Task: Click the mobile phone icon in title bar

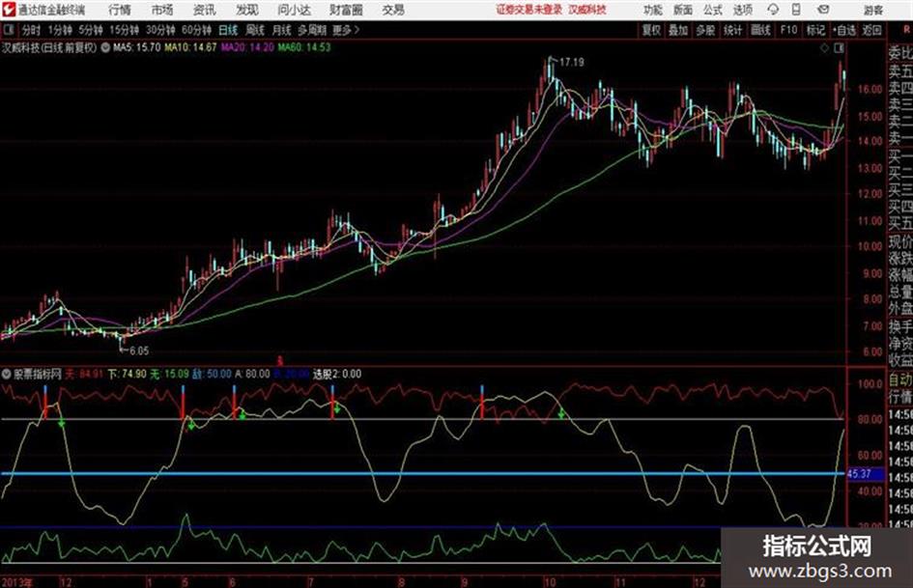Action: pyautogui.click(x=796, y=10)
